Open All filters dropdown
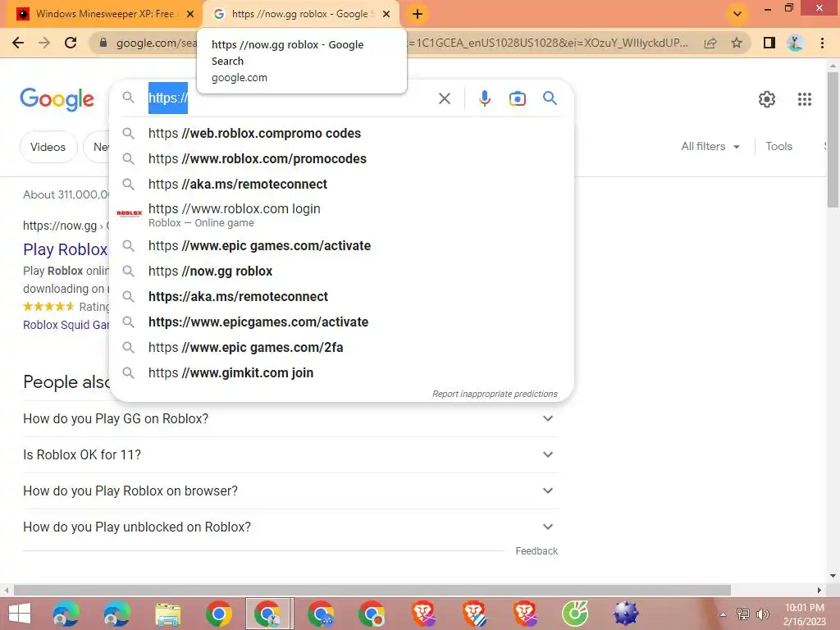The image size is (840, 630). (710, 146)
